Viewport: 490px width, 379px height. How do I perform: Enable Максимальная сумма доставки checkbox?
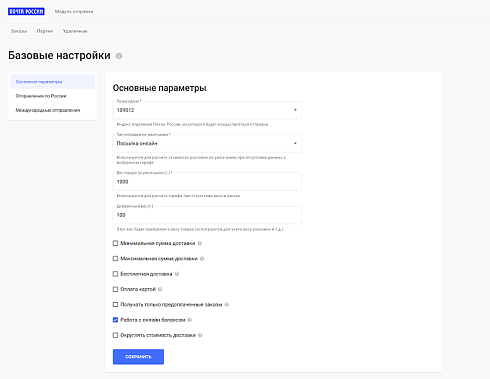pos(115,259)
